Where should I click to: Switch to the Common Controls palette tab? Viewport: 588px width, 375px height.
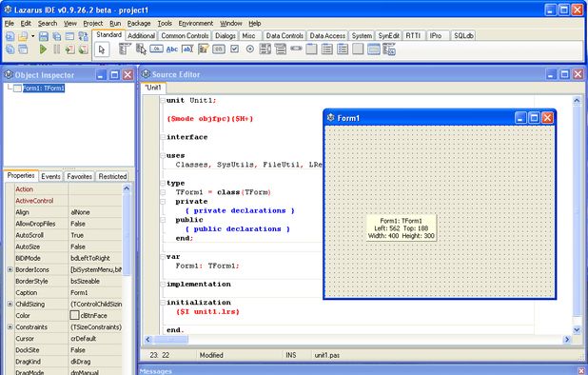(185, 35)
